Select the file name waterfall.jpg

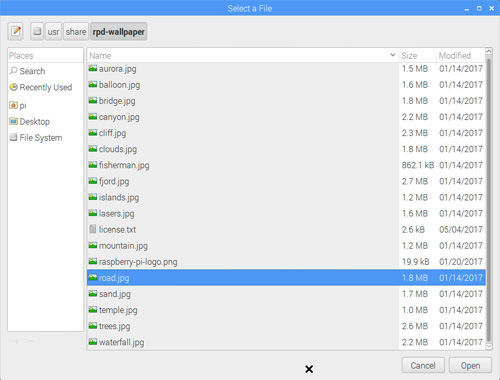121,342
